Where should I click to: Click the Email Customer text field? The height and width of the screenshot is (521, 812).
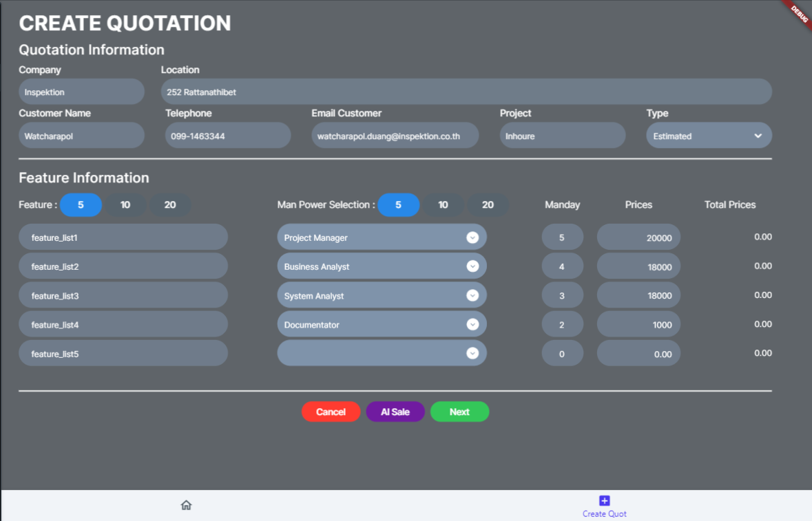pyautogui.click(x=395, y=136)
